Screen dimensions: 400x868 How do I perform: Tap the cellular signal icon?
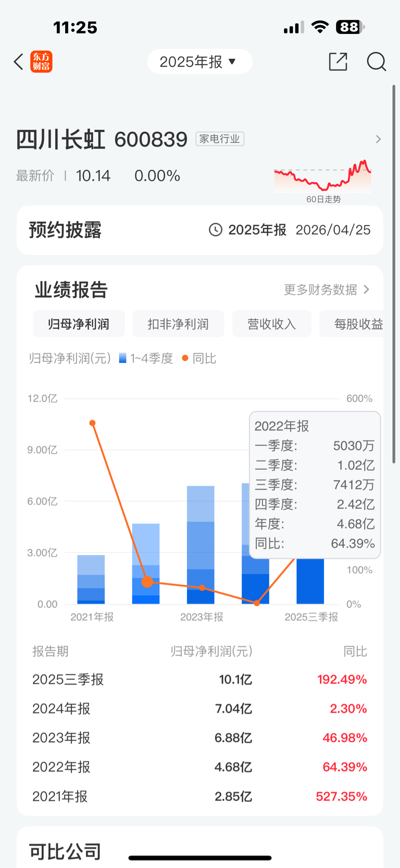293,27
